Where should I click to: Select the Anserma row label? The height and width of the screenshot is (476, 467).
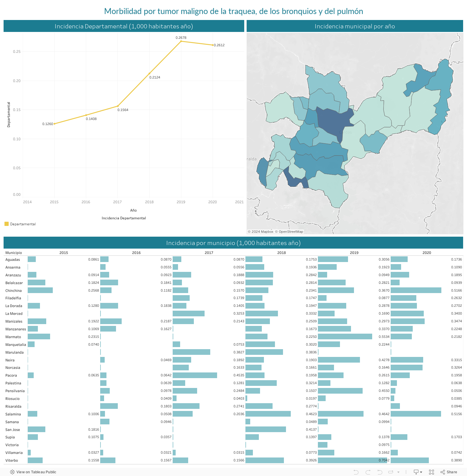(13, 267)
